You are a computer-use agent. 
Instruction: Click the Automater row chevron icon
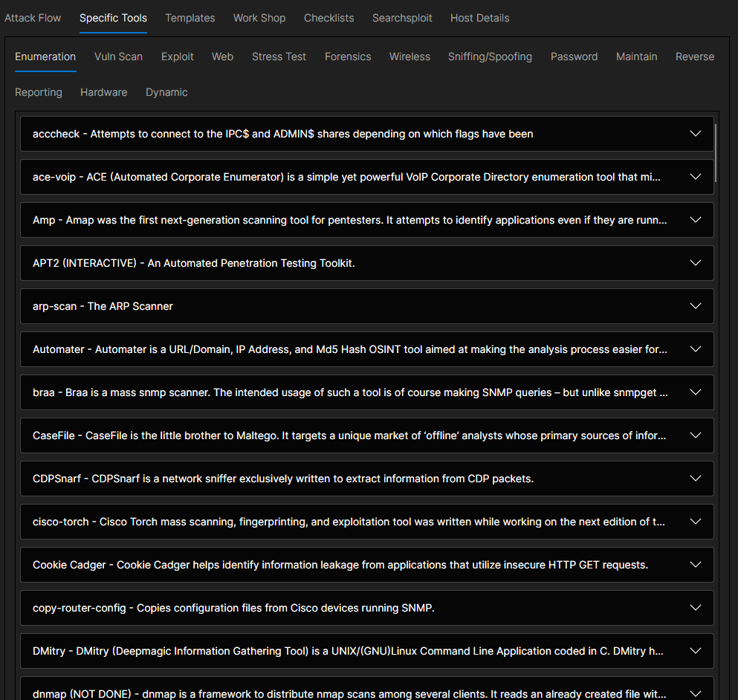click(696, 349)
